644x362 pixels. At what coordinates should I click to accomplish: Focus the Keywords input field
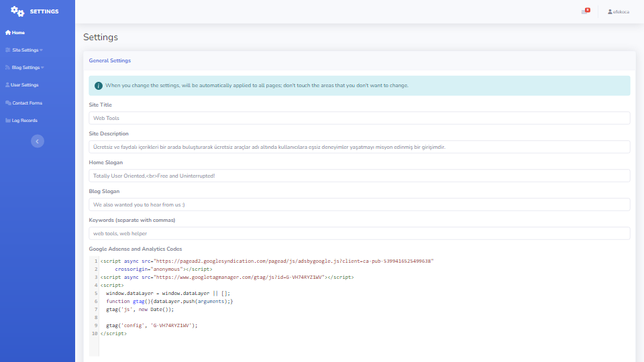(x=360, y=233)
